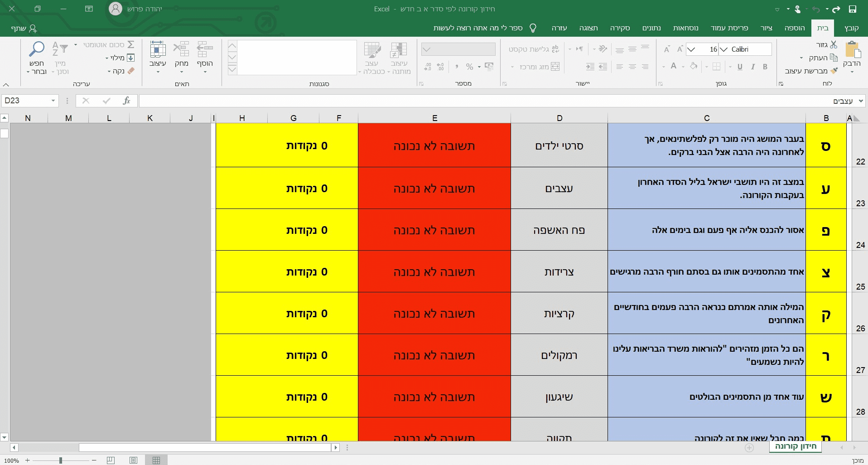Click the text direction paragraph icon
868x465 pixels.
(579, 49)
